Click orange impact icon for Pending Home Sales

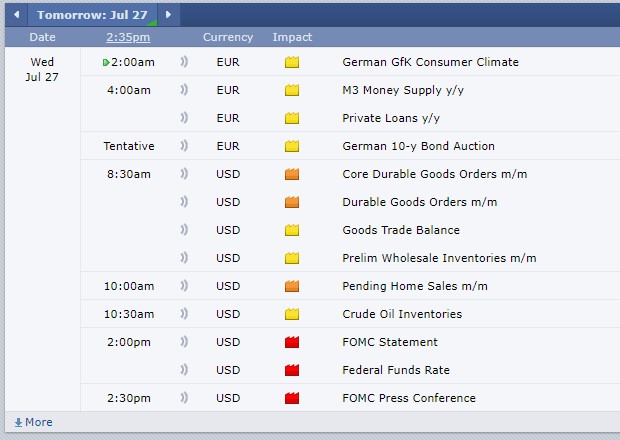coord(292,286)
